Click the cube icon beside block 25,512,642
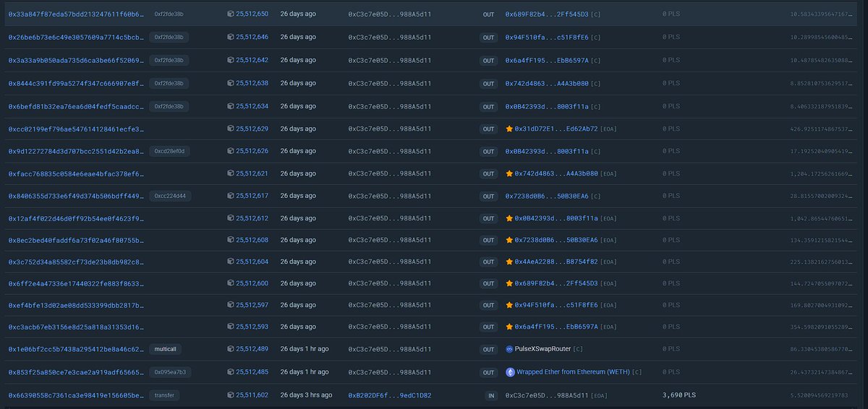Viewport: 868px width, 409px height. tap(230, 60)
